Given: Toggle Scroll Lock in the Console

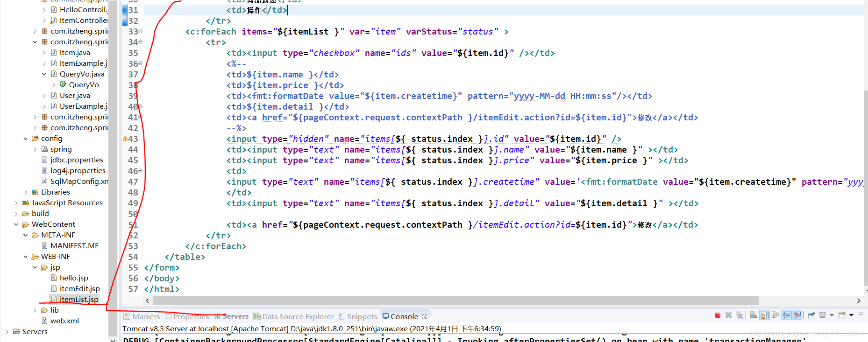Looking at the screenshot, I should tap(764, 315).
